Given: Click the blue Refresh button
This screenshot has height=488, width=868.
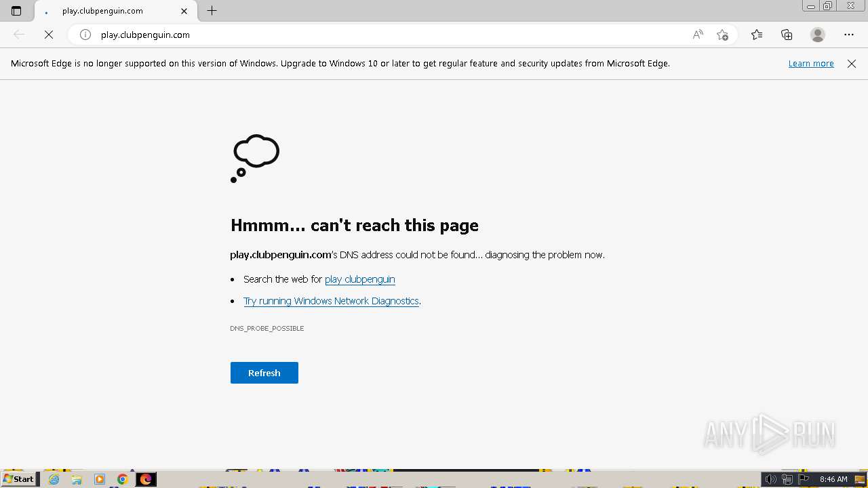Looking at the screenshot, I should (x=264, y=373).
